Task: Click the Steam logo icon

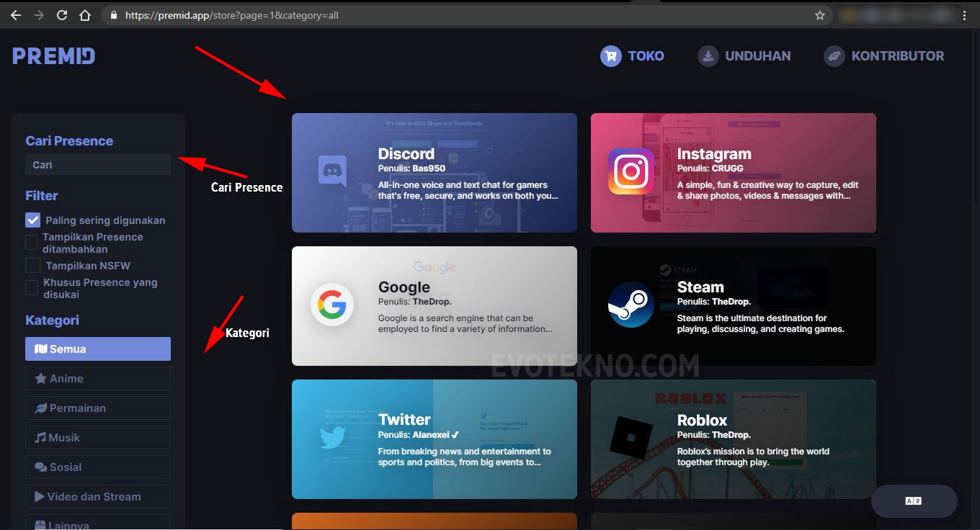Action: pos(631,305)
